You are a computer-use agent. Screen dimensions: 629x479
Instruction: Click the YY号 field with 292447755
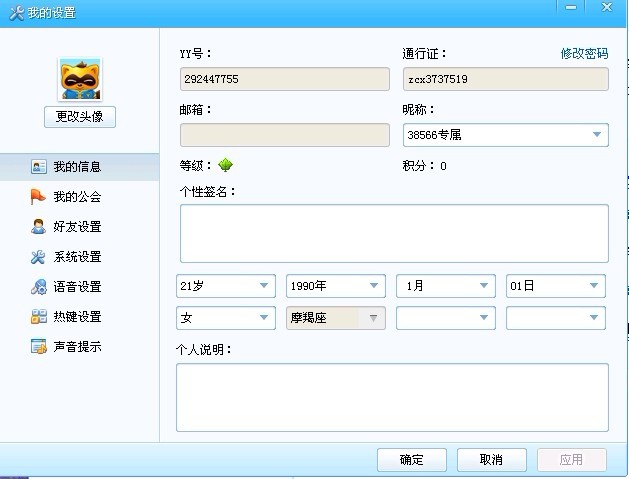click(285, 79)
